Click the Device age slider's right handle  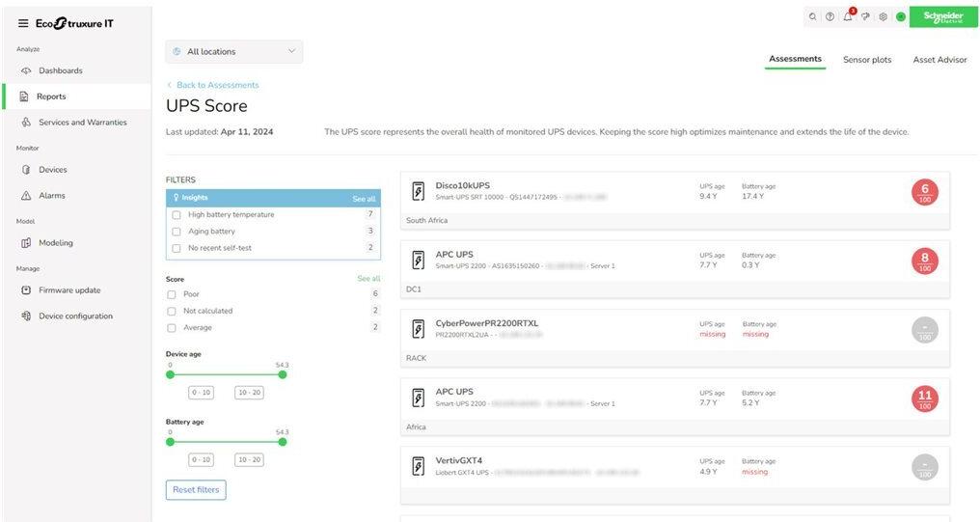click(x=283, y=374)
